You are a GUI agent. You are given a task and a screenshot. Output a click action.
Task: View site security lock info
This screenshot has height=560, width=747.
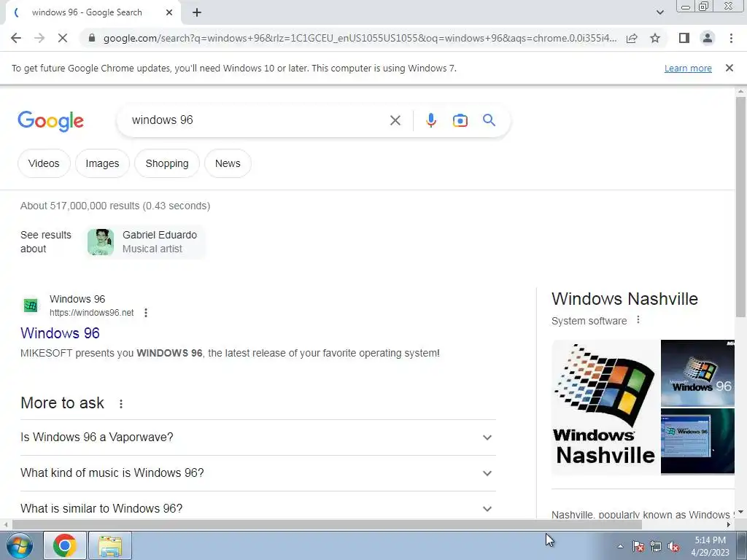coord(92,38)
